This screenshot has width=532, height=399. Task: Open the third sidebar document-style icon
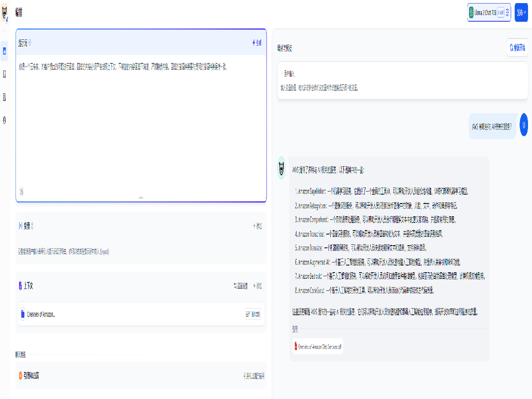4,97
